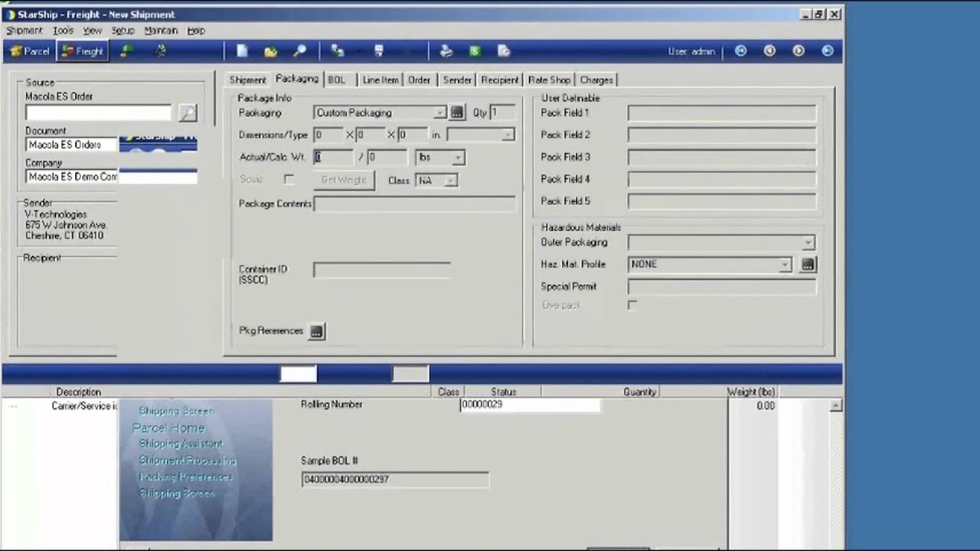Select the Freight mode button
Screen dimensions: 980x551
coord(82,51)
